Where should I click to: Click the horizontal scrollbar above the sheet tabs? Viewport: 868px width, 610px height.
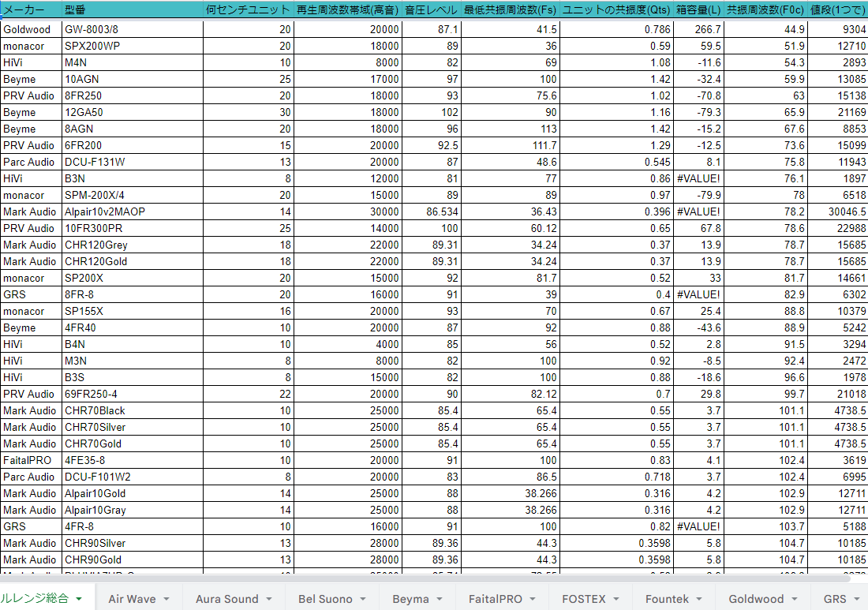(425, 578)
